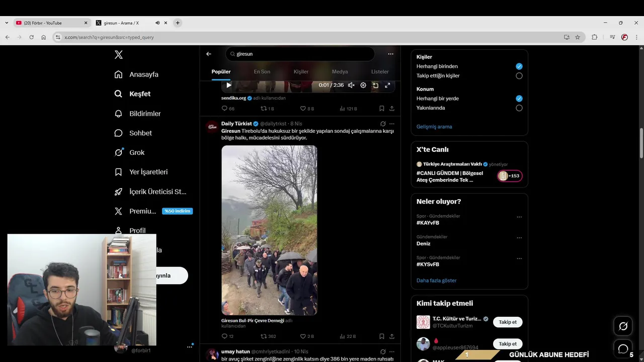View sendika.org post analytics 121 B

[348, 109]
